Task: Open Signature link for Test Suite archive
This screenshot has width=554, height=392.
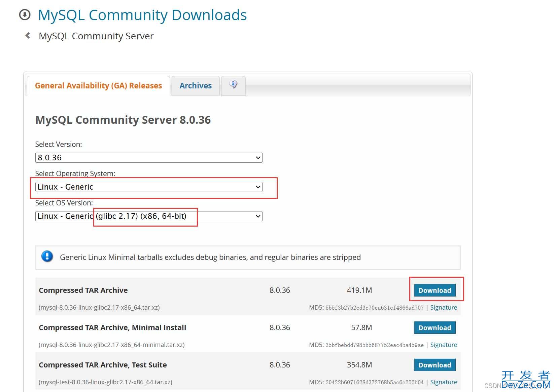Action: click(x=444, y=382)
